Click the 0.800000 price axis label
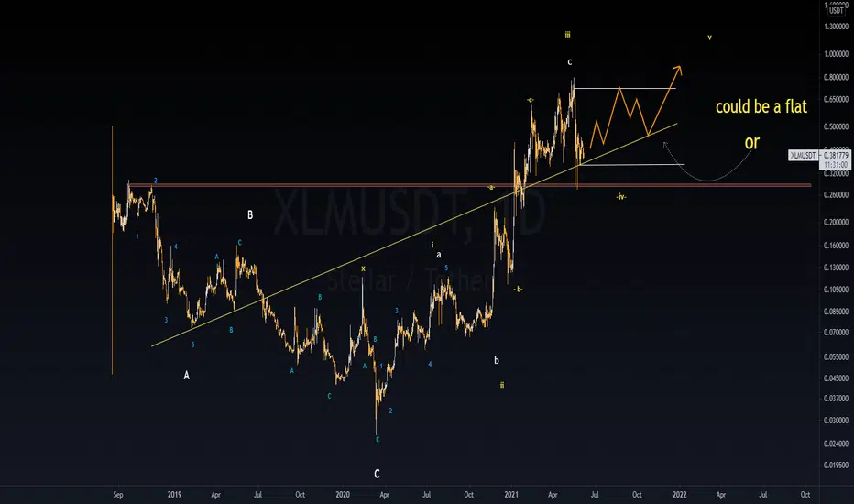The height and width of the screenshot is (504, 854). (836, 77)
